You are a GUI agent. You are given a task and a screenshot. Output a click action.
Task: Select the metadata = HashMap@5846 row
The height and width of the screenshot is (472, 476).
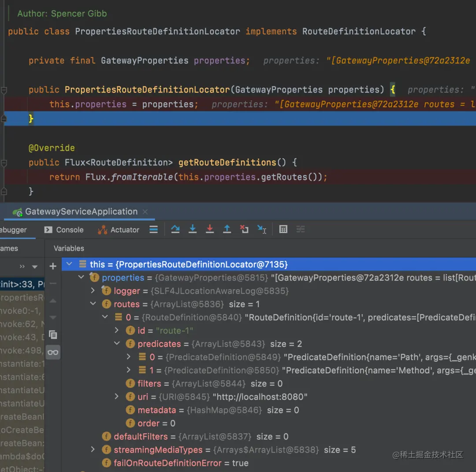(269, 410)
